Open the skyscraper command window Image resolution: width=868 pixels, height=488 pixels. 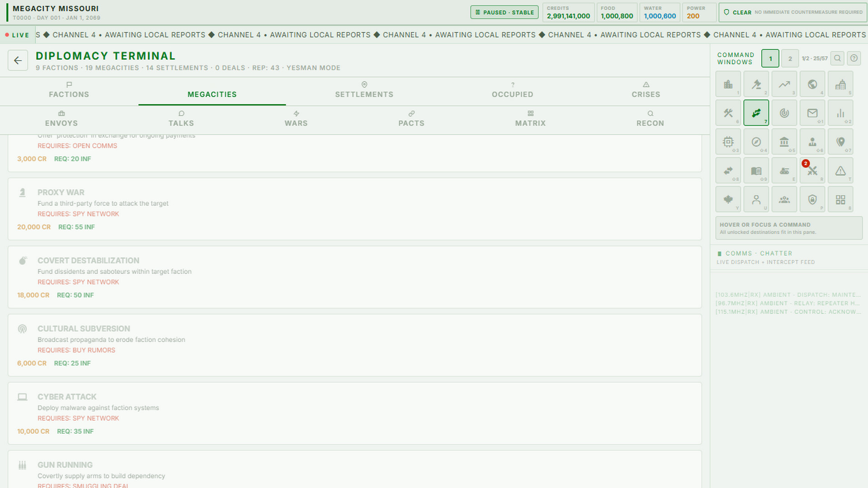coord(840,84)
